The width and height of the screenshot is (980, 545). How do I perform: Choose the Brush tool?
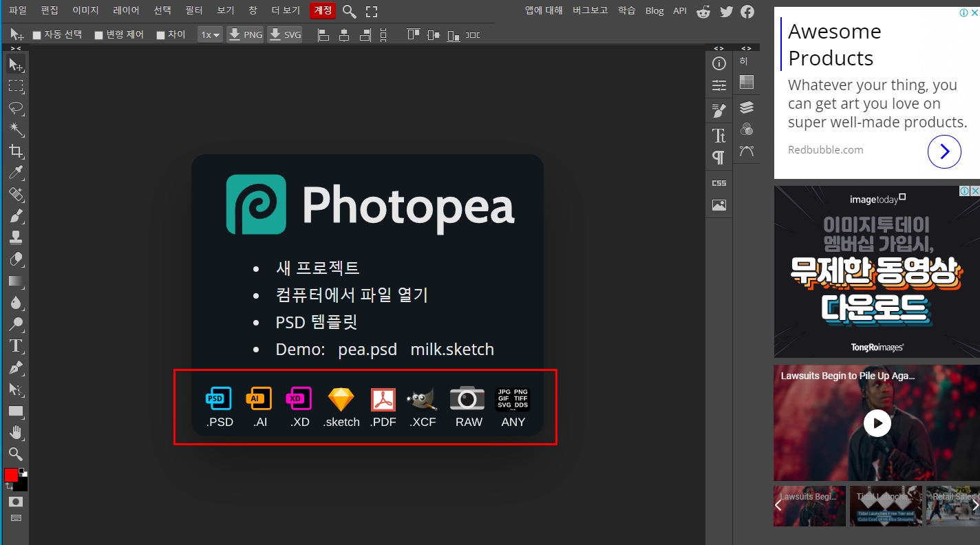(x=15, y=216)
